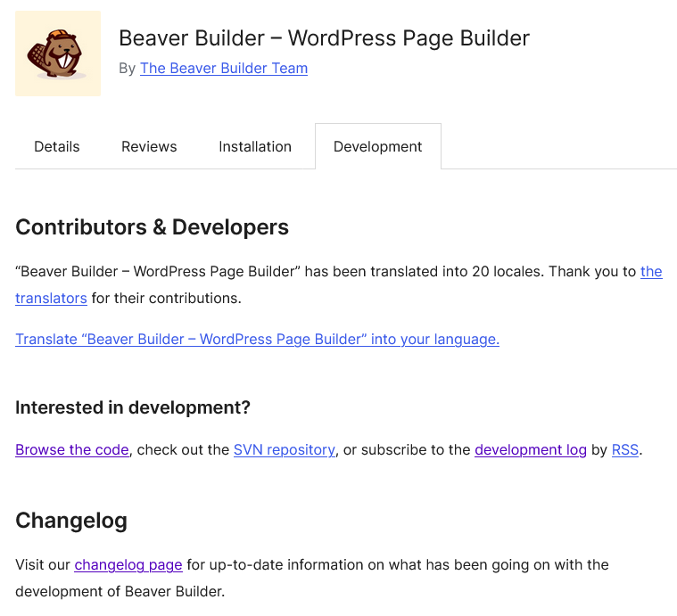Subscribe via the RSS link
Viewport: 677px width, 616px height.
[x=624, y=449]
